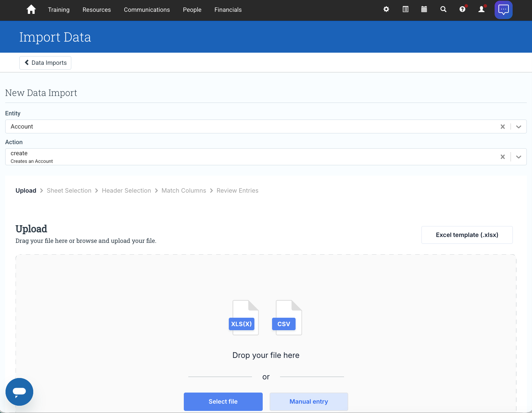Select the Header Selection step

point(126,191)
